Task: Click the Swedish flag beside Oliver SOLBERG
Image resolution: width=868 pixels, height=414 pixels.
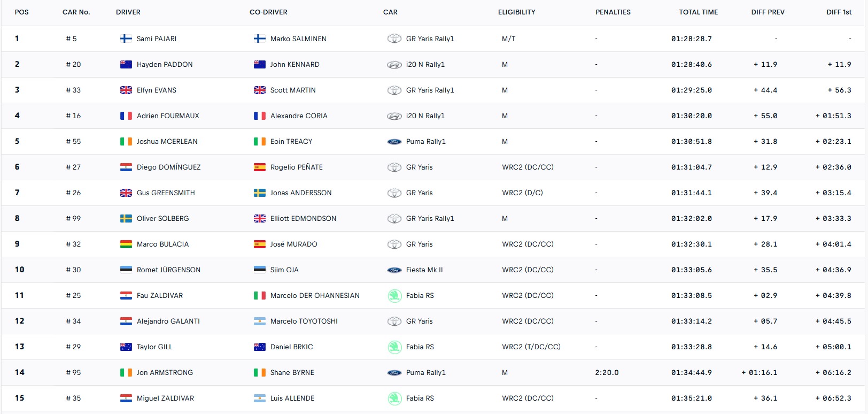Action: pyautogui.click(x=126, y=218)
